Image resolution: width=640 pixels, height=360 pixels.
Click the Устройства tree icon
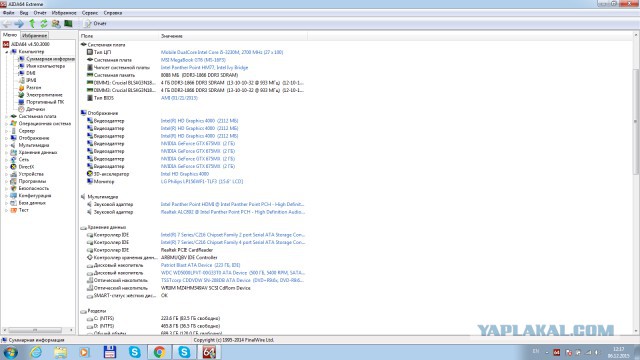(13, 174)
